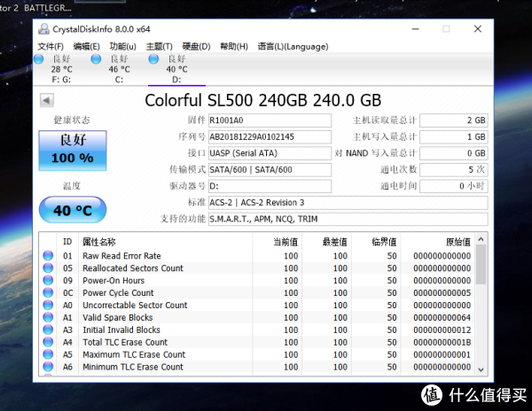Select the C: drive status orb

96,59
